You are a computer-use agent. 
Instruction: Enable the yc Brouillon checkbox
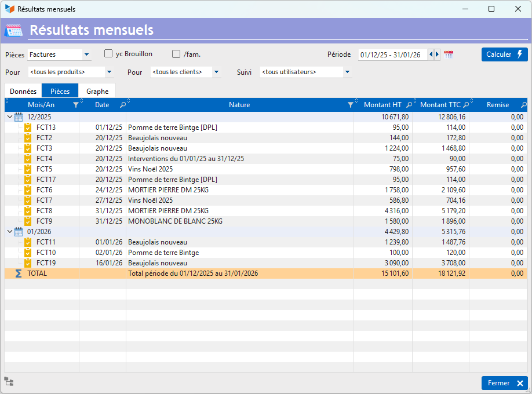[x=108, y=54]
